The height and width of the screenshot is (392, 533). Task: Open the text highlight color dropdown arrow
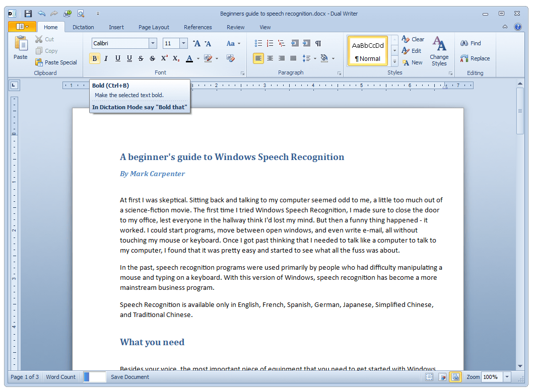[217, 58]
